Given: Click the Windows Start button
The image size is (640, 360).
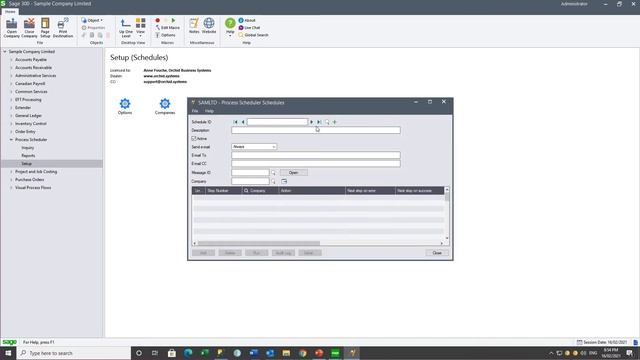Looking at the screenshot, I should [x=8, y=353].
